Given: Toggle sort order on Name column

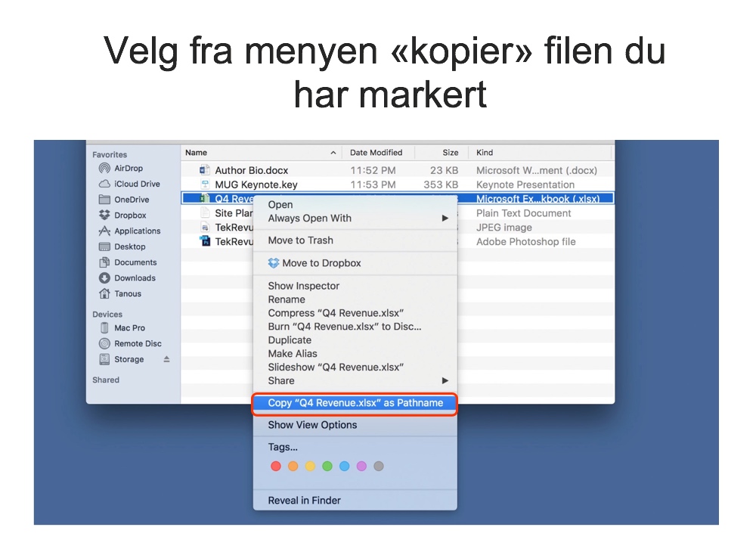Looking at the screenshot, I should (x=333, y=153).
